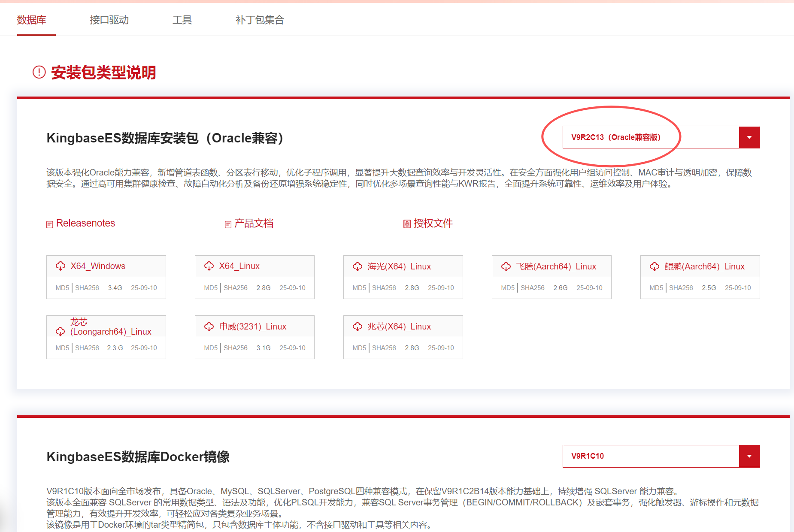The width and height of the screenshot is (794, 532).
Task: View MD5 checksum for X64_Linux
Action: click(211, 288)
